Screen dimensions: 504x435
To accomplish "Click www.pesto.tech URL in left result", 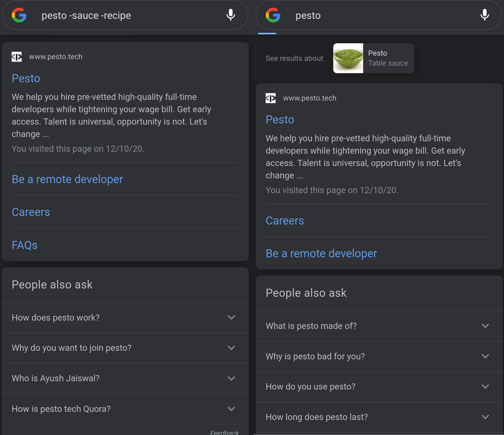I will 56,57.
